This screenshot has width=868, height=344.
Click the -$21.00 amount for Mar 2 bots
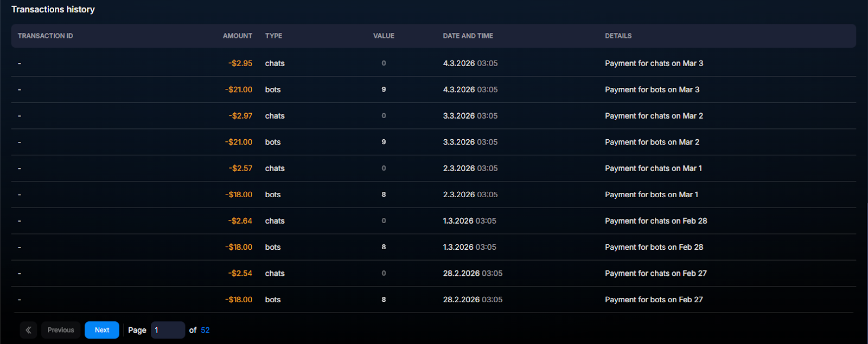click(x=239, y=142)
